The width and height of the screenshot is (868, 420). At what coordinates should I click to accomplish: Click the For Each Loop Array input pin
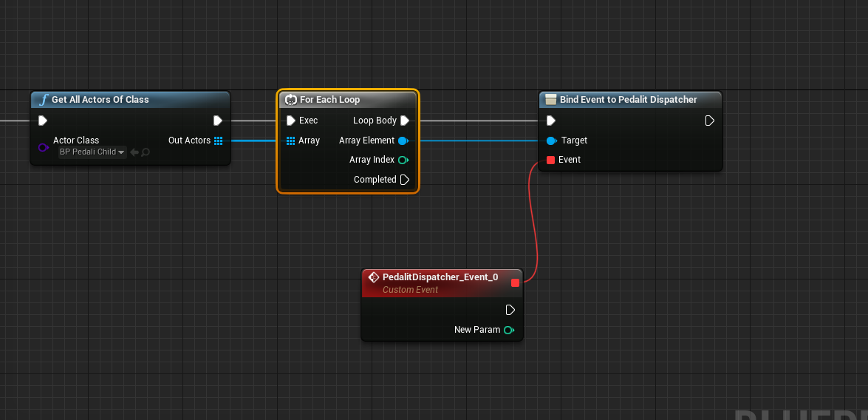pos(290,140)
